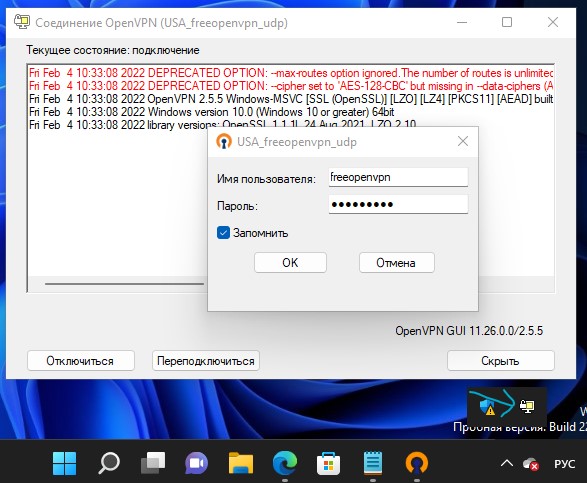The image size is (587, 483).
Task: Uncheck the Запомнить checkbox
Action: click(x=223, y=233)
